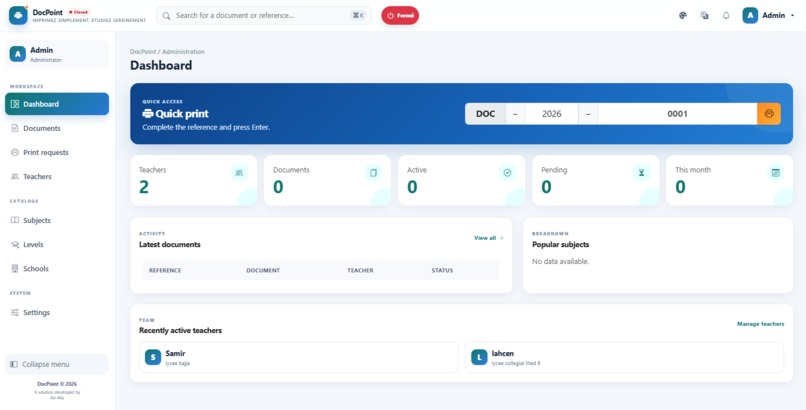The image size is (806, 410).
Task: Click the View all link
Action: pos(488,238)
